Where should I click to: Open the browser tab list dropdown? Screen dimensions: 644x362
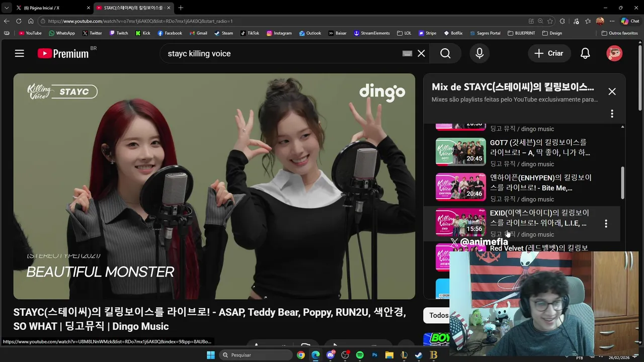[6, 8]
